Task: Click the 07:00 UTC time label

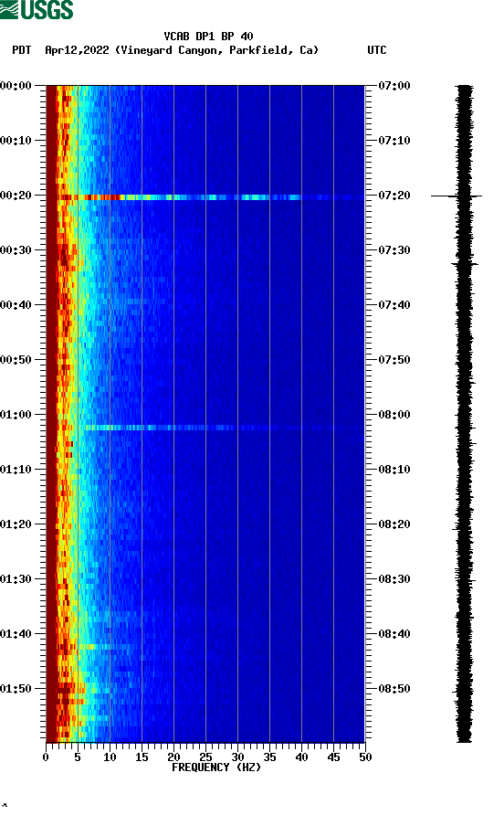Action: [x=394, y=86]
